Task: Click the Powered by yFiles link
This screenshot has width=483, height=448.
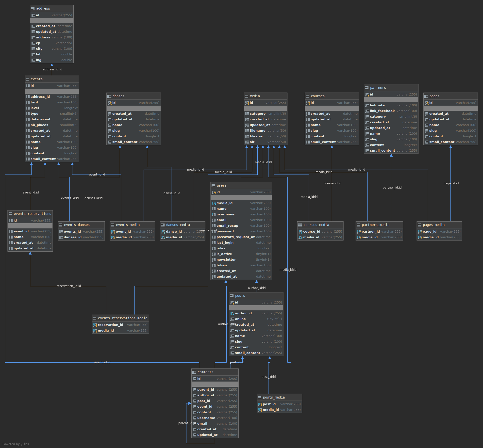Action: click(16, 444)
